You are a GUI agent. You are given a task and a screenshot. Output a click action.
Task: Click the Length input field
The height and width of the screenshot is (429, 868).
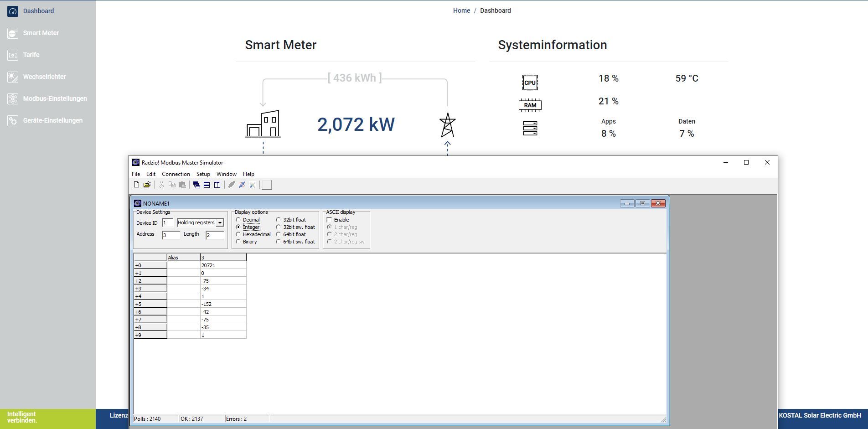215,235
